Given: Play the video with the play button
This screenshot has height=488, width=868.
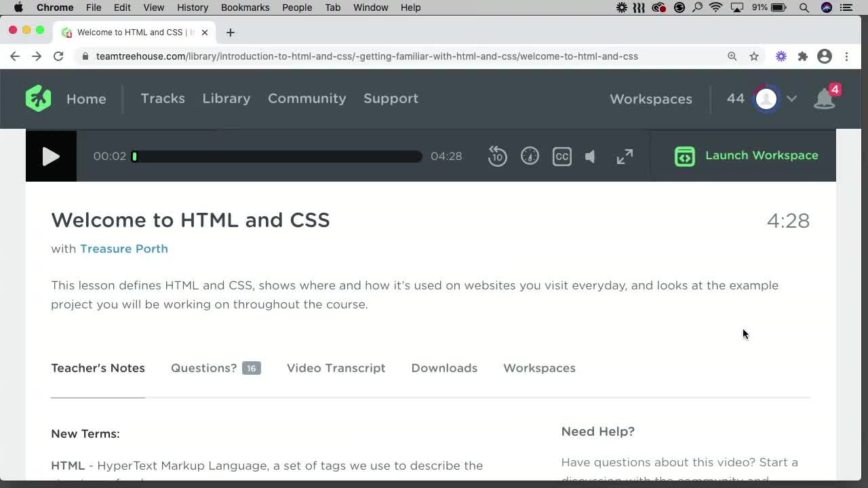Looking at the screenshot, I should click(x=51, y=156).
